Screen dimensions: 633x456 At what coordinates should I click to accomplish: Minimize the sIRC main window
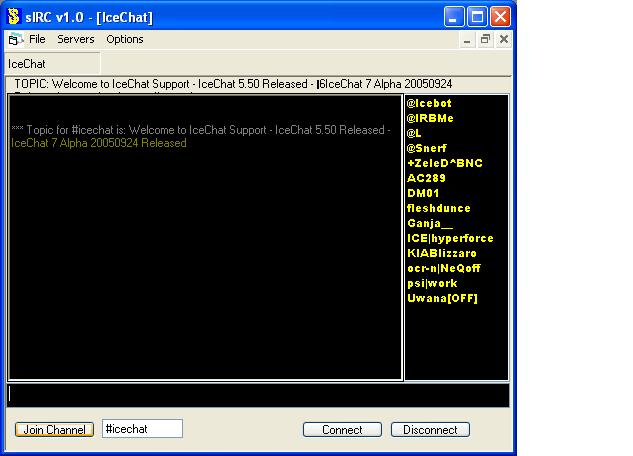point(454,17)
